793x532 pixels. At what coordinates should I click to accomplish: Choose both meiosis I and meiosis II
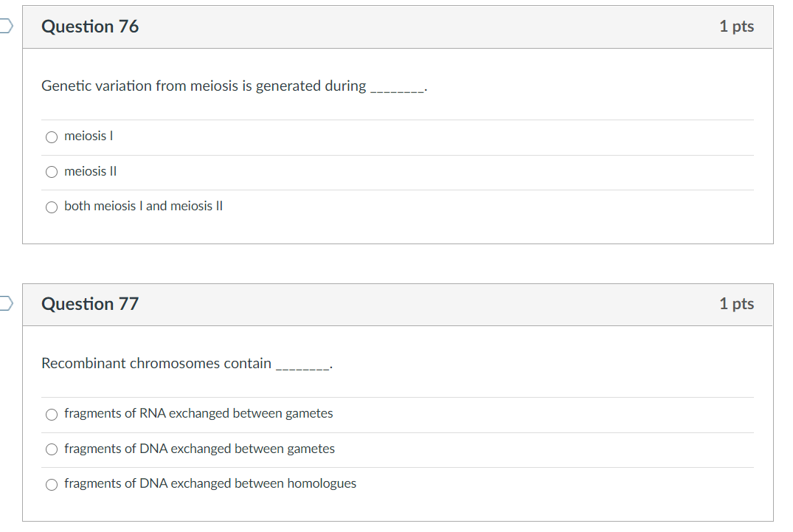51,207
